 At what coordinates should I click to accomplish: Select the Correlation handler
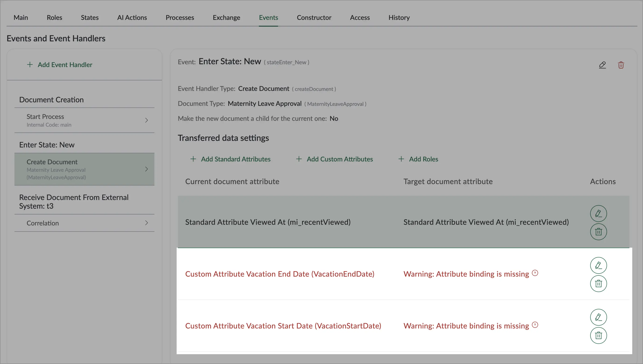85,223
